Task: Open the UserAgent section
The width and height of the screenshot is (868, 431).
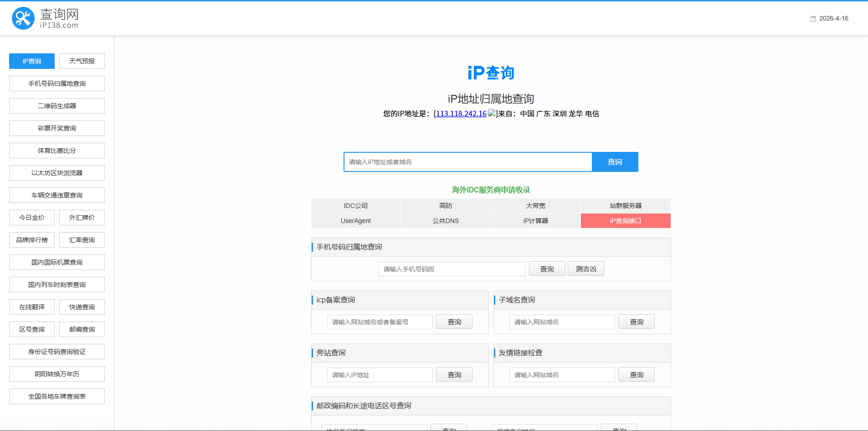Action: click(355, 221)
